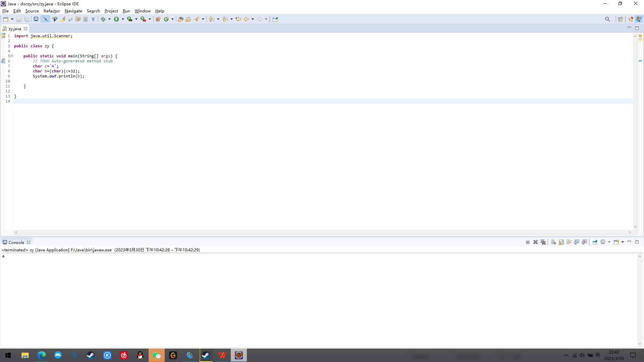The image size is (644, 362).
Task: Click the Debug bug icon
Action: pos(103,19)
